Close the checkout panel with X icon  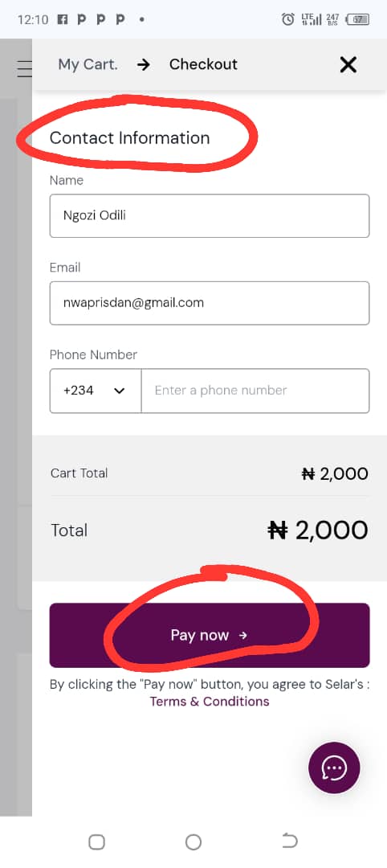(x=348, y=65)
